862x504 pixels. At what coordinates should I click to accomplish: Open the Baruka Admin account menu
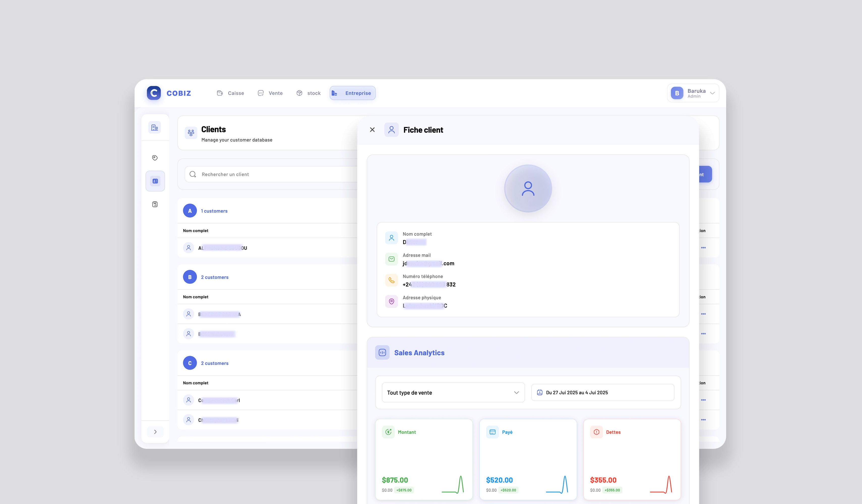click(693, 93)
